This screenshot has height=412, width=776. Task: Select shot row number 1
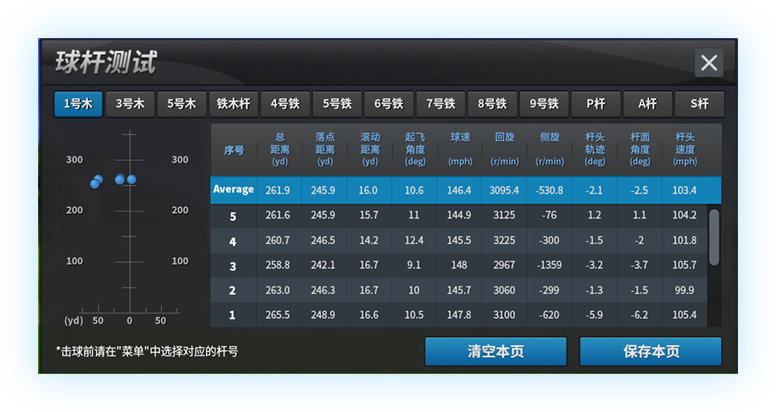233,315
